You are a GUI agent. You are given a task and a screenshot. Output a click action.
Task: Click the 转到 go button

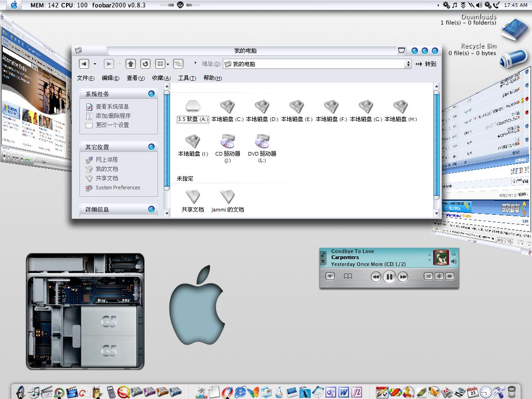click(x=426, y=64)
